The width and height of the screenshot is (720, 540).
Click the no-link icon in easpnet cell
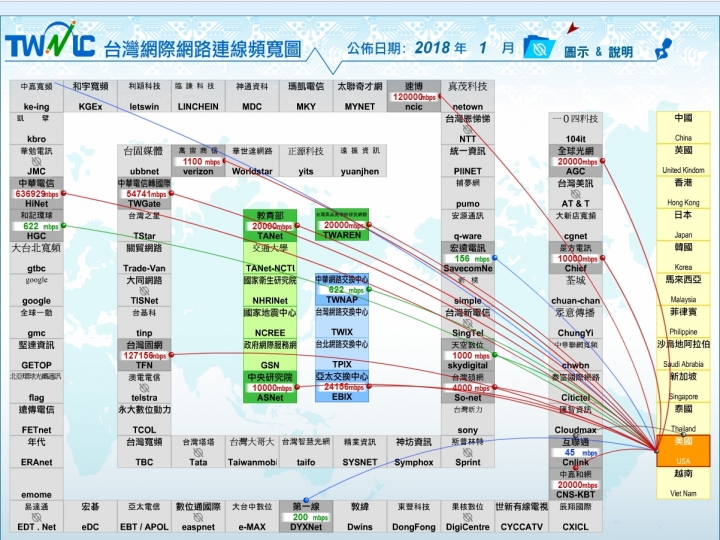(198, 517)
